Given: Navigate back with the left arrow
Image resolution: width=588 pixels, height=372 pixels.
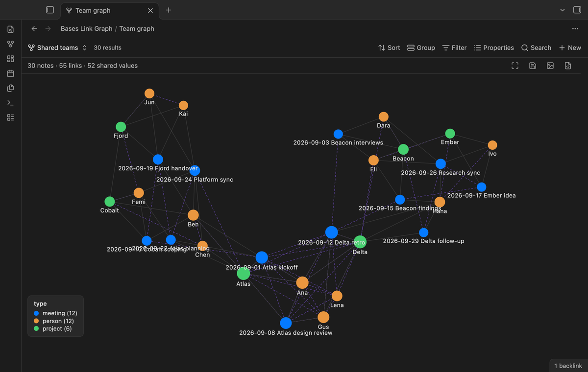Looking at the screenshot, I should 34,28.
